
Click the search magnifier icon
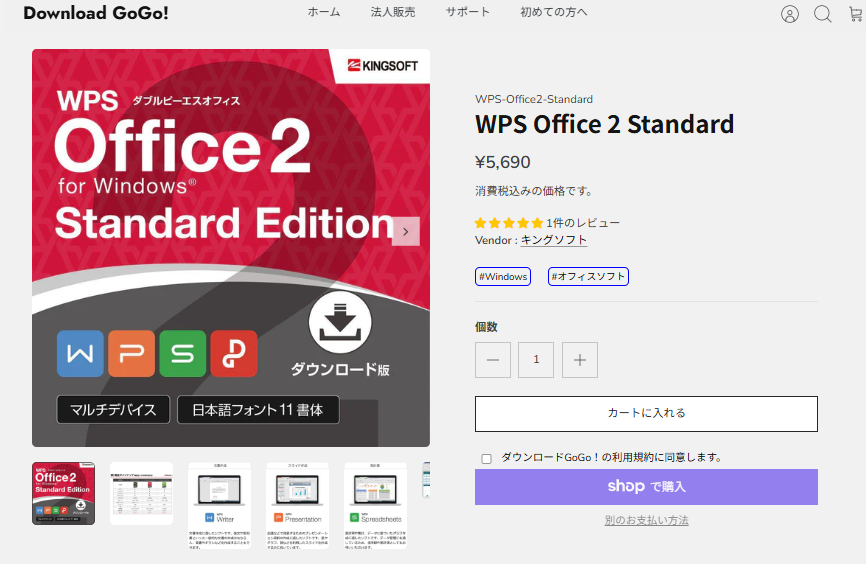[822, 14]
